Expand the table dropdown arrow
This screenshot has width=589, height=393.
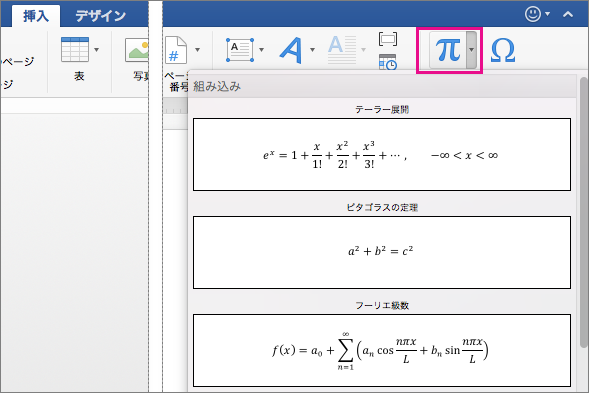coord(97,50)
